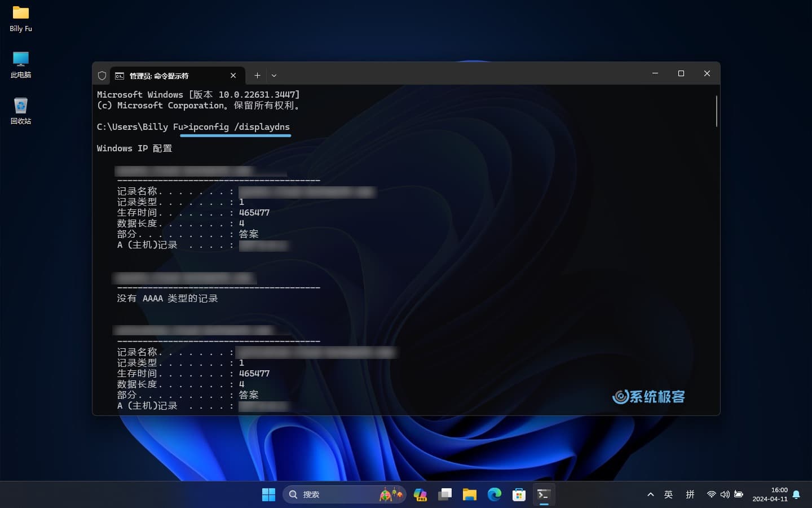This screenshot has height=508, width=812.
Task: Open Microsoft Store from the taskbar
Action: point(519,494)
